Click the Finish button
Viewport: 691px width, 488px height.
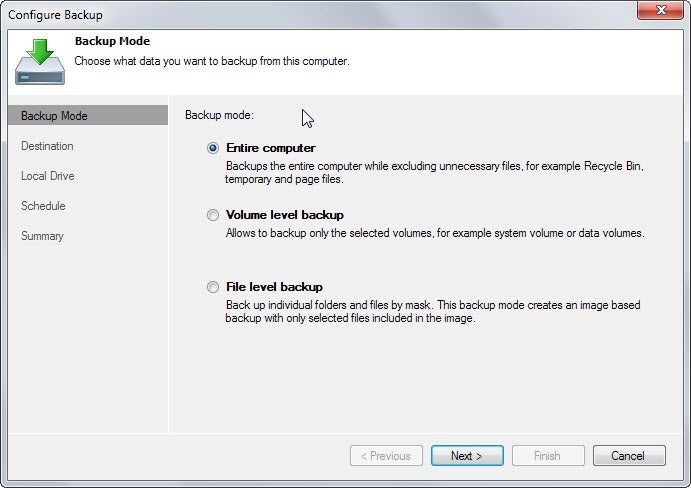tap(547, 456)
